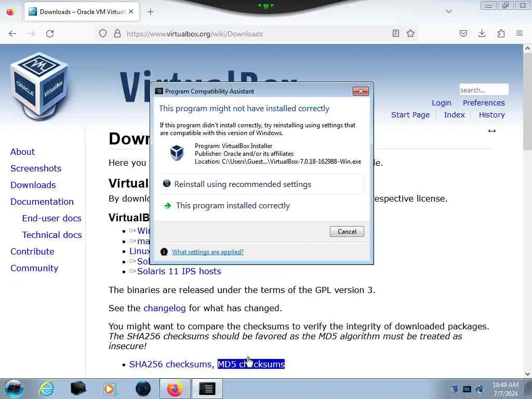Click the page scrollbar up arrow
532x399 pixels.
527,48
